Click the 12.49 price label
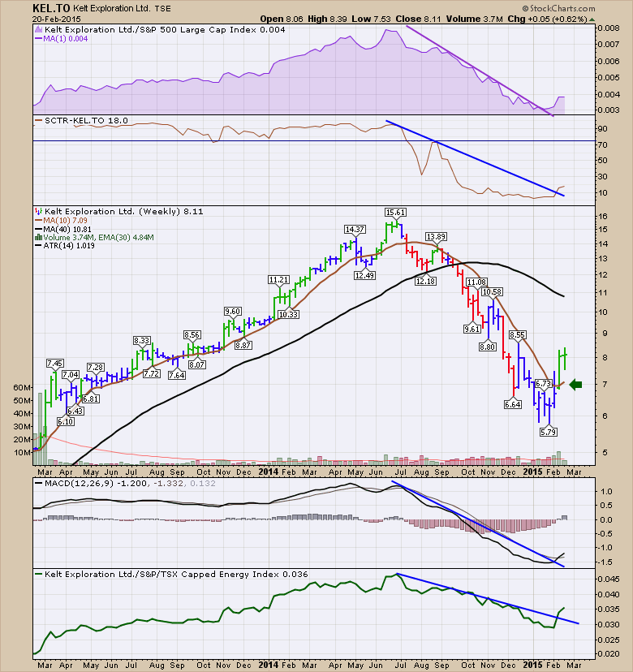This screenshot has height=672, width=633. (x=364, y=276)
